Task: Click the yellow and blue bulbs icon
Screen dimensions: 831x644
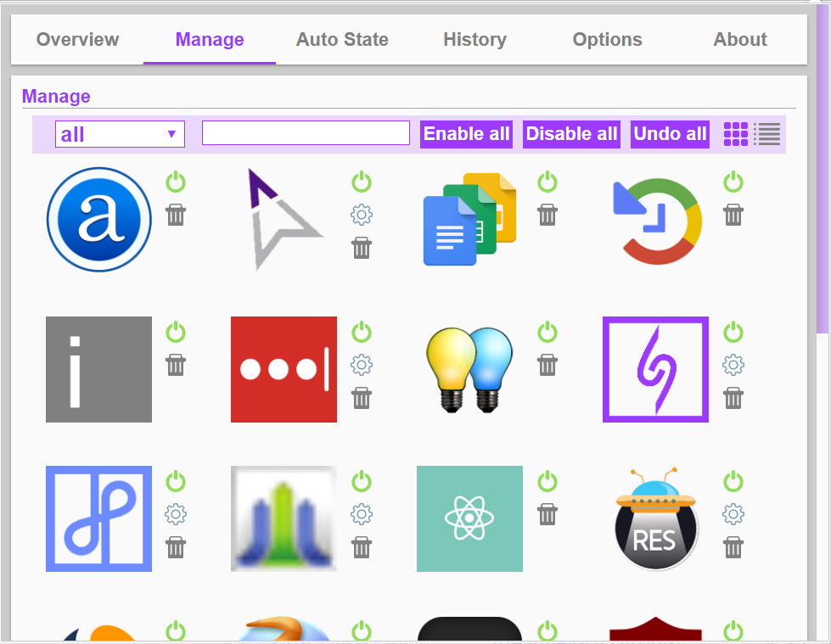Action: tap(469, 370)
